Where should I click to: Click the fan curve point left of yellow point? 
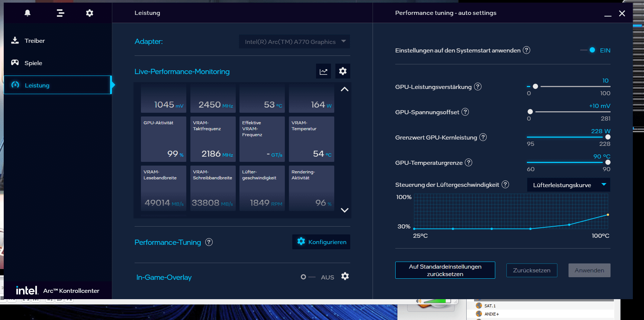pos(569,225)
